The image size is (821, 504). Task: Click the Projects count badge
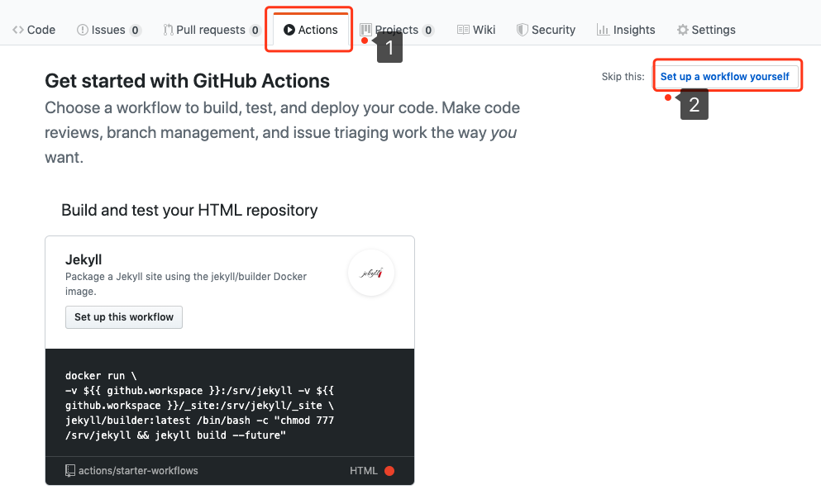coord(428,31)
